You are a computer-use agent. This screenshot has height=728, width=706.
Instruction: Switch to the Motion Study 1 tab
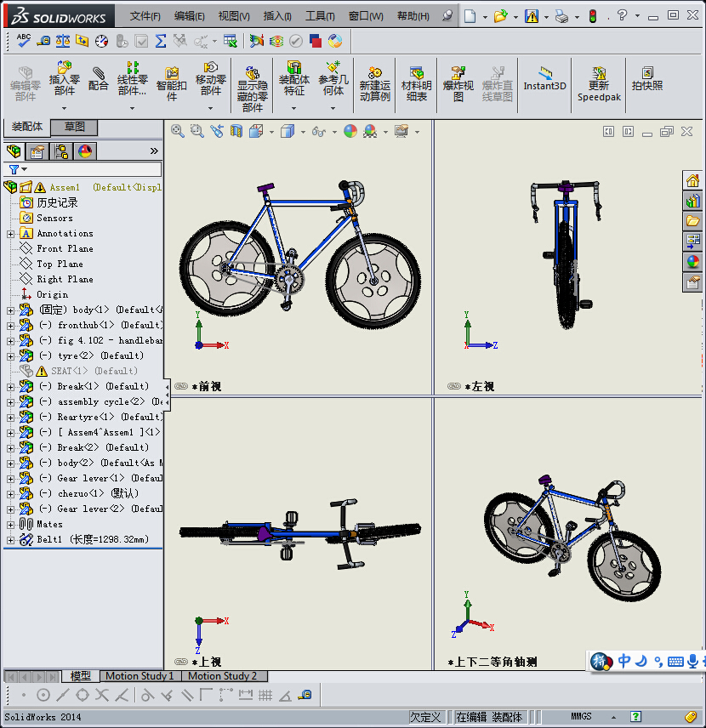click(x=139, y=676)
